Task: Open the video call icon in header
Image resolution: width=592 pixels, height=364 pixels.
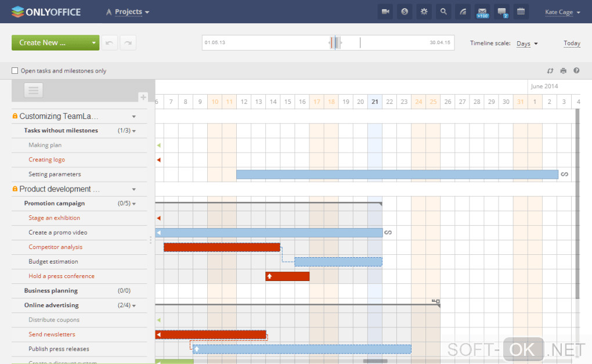Action: 385,12
